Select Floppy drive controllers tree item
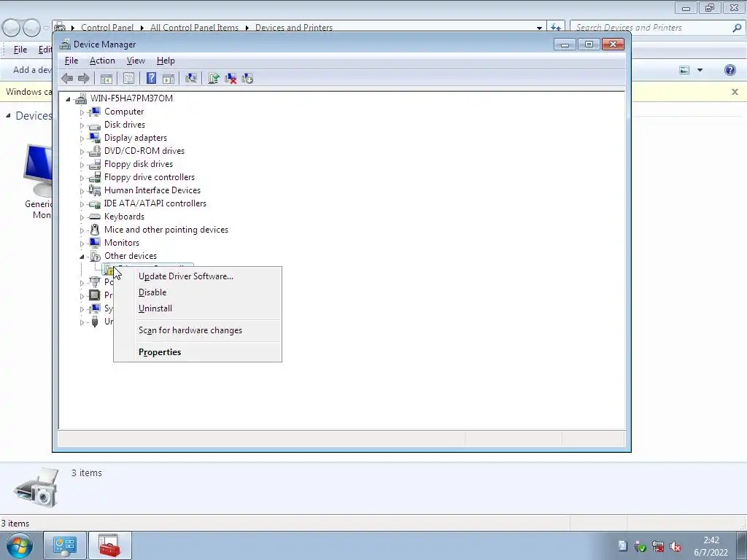747x560 pixels. point(149,177)
